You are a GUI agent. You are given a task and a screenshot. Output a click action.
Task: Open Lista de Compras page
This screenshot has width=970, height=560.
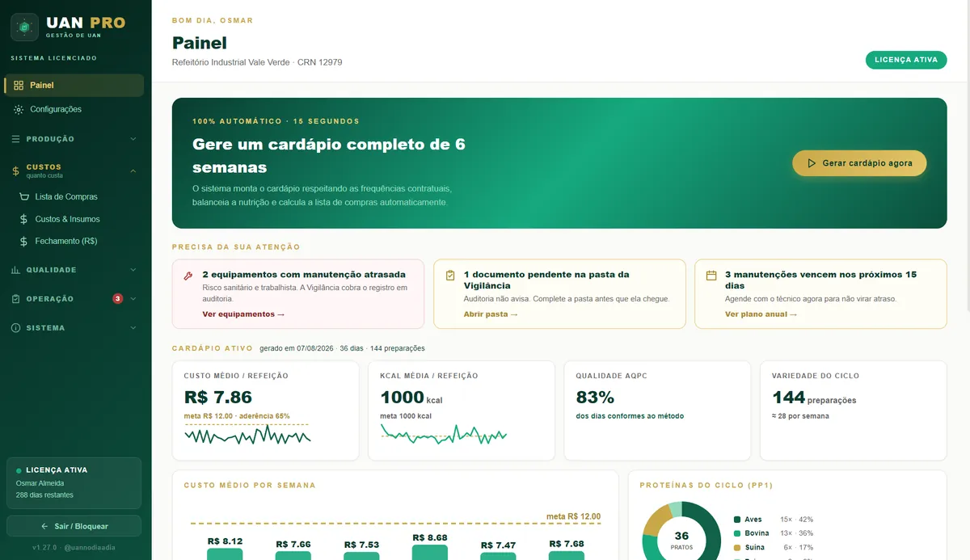coord(79,197)
